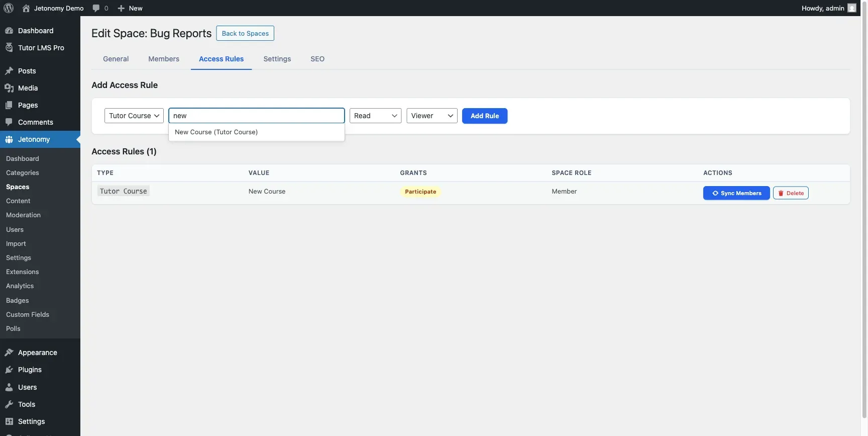This screenshot has height=436, width=868.
Task: Open the Viewer space role dropdown
Action: (x=432, y=116)
